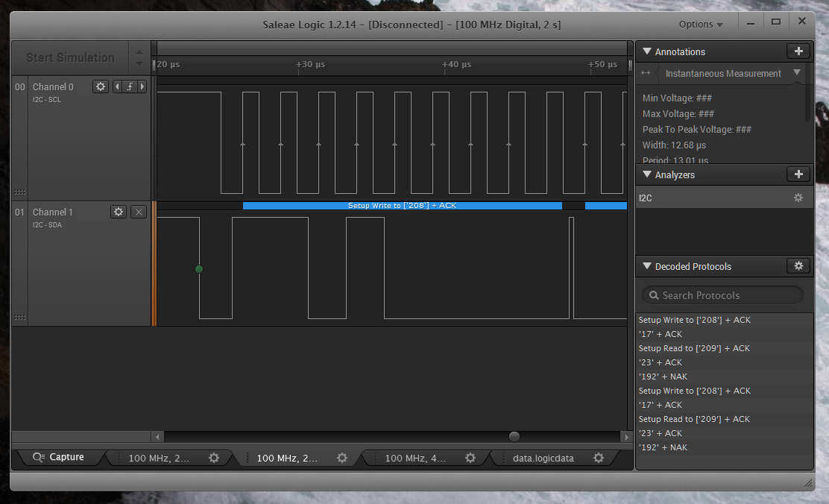Screen dimensions: 829x504
Task: Click the measurement arrows icon in Annotations
Action: 646,73
